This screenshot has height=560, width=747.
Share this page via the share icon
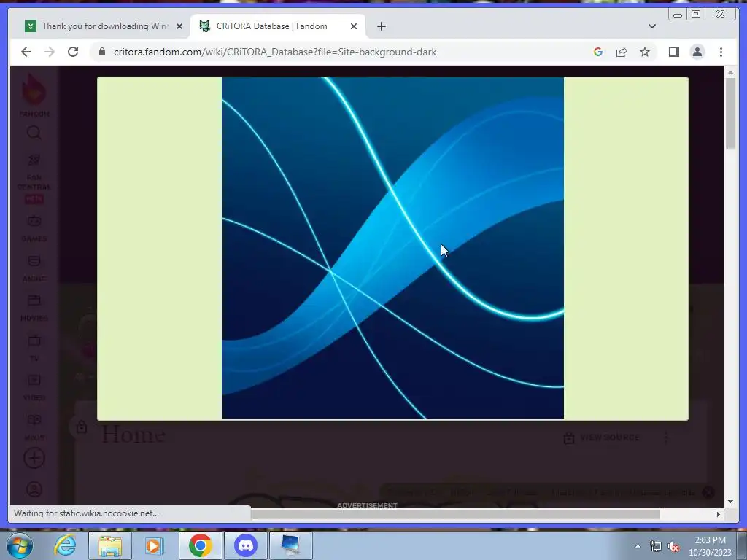[x=622, y=52]
